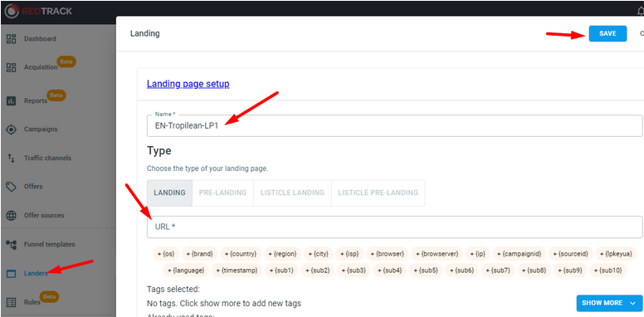Select the LISTICLE LANDING type tab
644x317 pixels.
[292, 193]
